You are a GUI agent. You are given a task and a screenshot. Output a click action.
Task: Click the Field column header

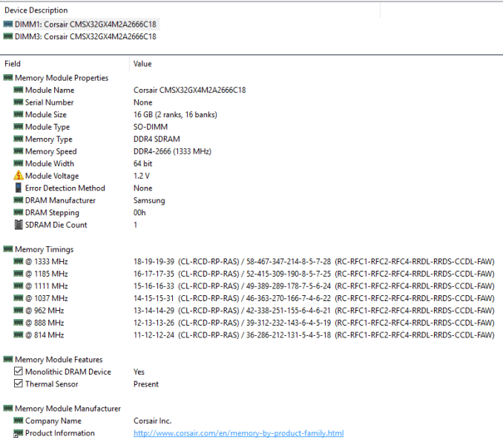[x=13, y=65]
